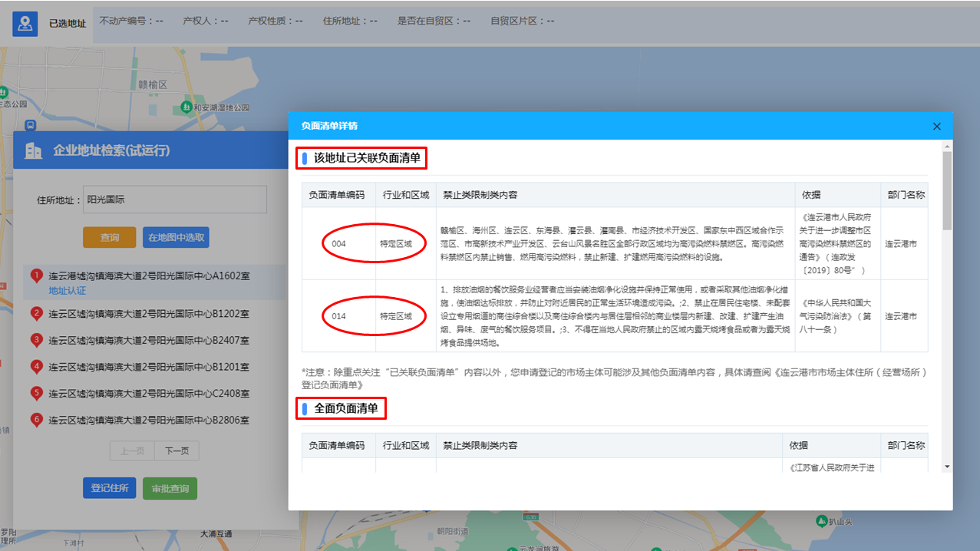Select red marker 1 for 阳光国际中心A1602室
The width and height of the screenshot is (980, 551).
[x=36, y=275]
